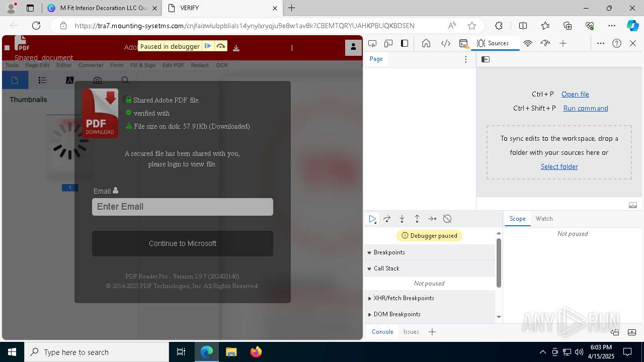Viewport: 644px width, 362px height.
Task: Open split screen icon in browser
Action: tap(523, 26)
